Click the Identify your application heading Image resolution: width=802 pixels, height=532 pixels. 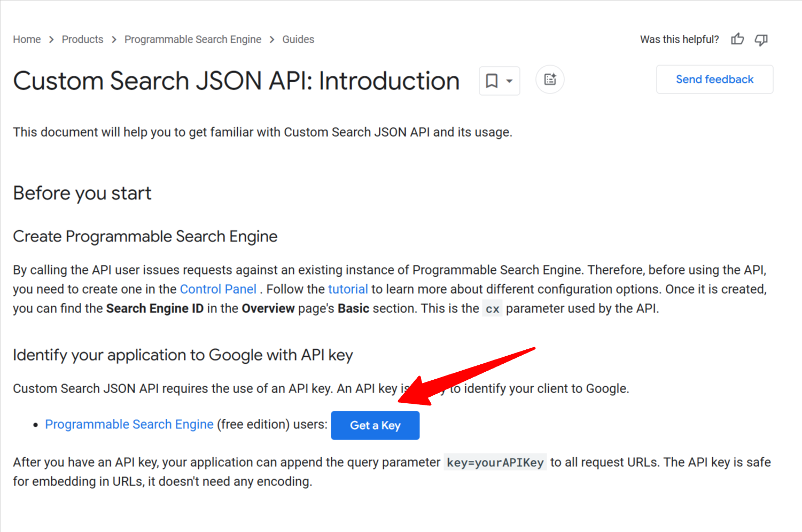[183, 355]
